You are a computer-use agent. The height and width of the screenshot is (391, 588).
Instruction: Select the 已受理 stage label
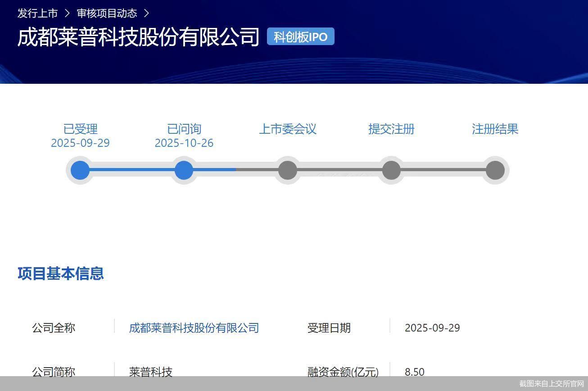80,129
